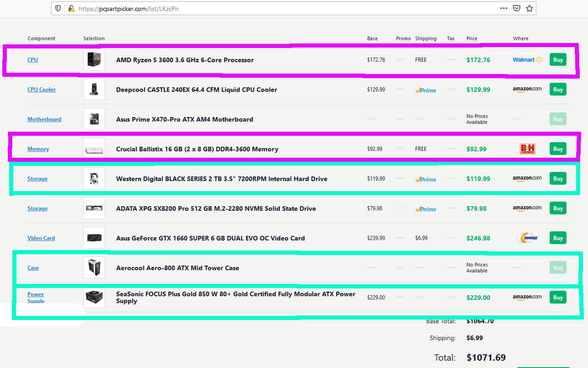Click the Walmart merchant logo
Image resolution: width=588 pixels, height=368 pixels.
coord(528,60)
